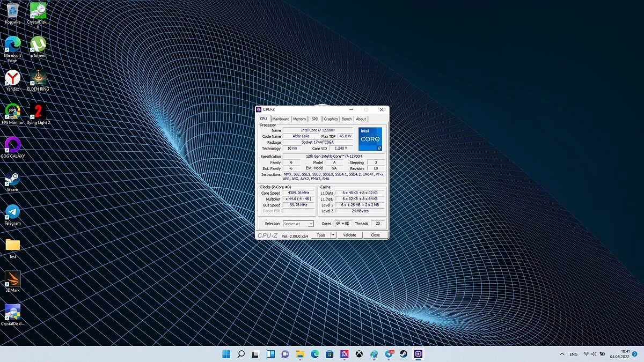Switch to the Mainboard tab
Image resolution: width=644 pixels, height=362 pixels.
[281, 119]
